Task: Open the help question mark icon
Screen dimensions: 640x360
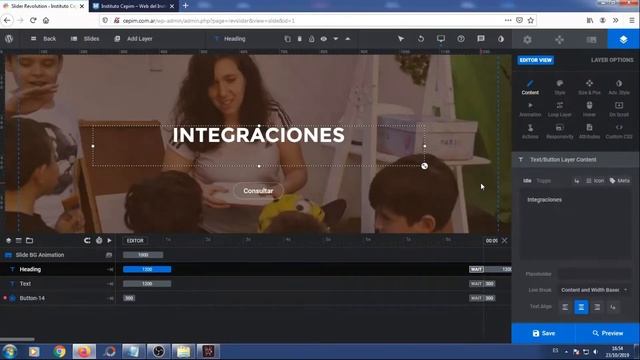Action: [461, 39]
